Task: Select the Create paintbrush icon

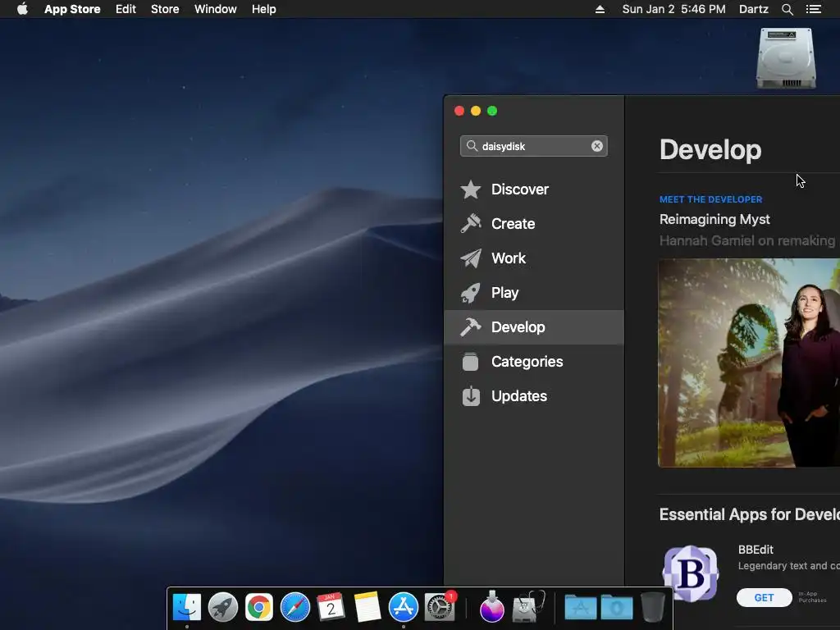Action: tap(470, 223)
